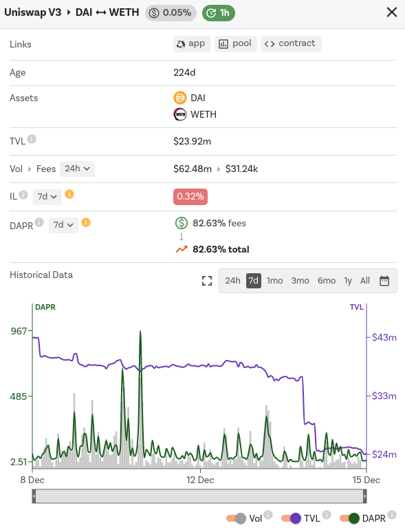The height and width of the screenshot is (532, 405).
Task: Toggle the Vol chart series
Action: pos(236,518)
